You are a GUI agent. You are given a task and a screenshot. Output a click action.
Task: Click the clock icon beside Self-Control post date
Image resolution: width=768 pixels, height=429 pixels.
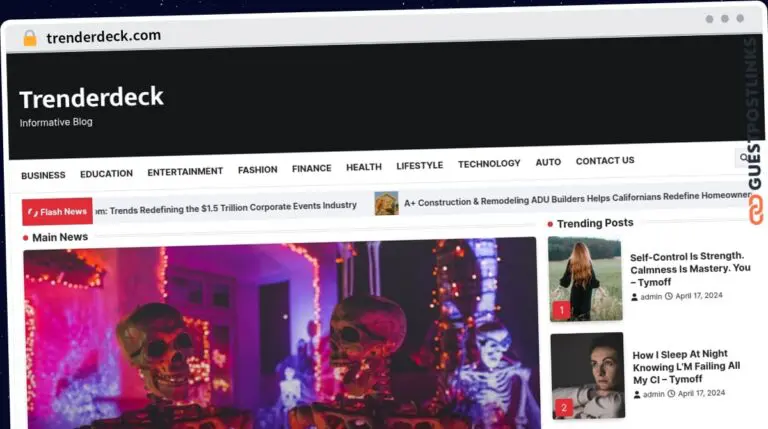tap(669, 296)
